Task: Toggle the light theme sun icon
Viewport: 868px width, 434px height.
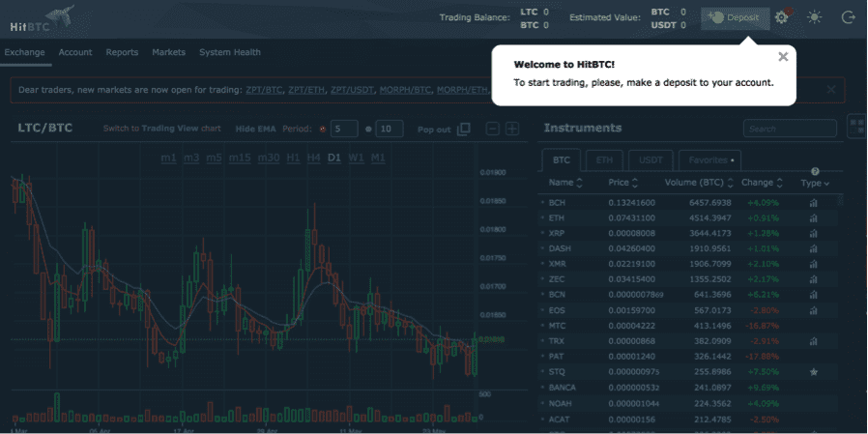Action: [x=814, y=17]
